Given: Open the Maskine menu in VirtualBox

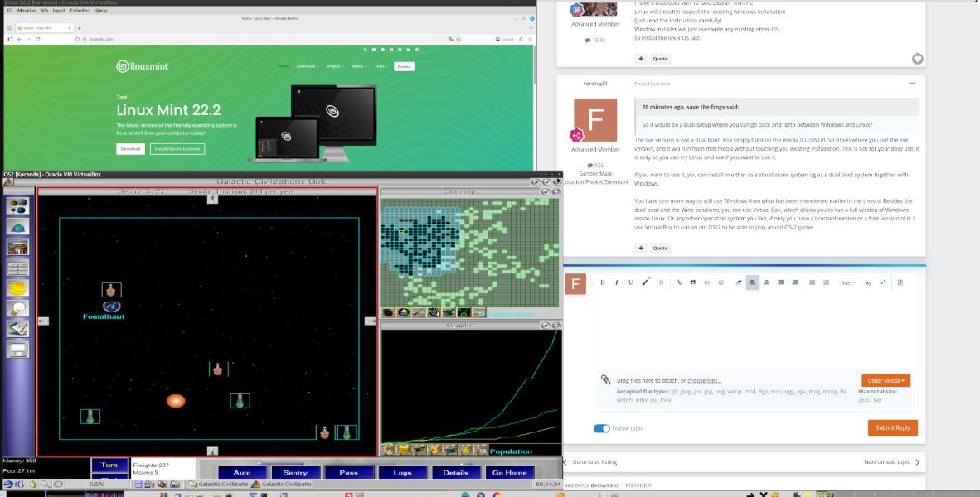Looking at the screenshot, I should [28, 10].
